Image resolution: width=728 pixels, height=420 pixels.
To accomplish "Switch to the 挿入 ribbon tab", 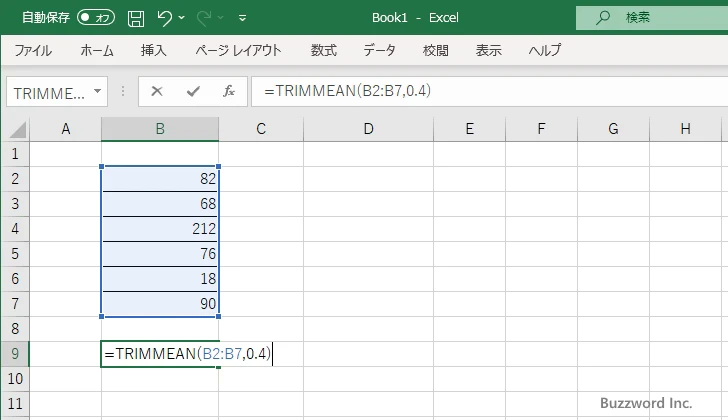I will (154, 50).
